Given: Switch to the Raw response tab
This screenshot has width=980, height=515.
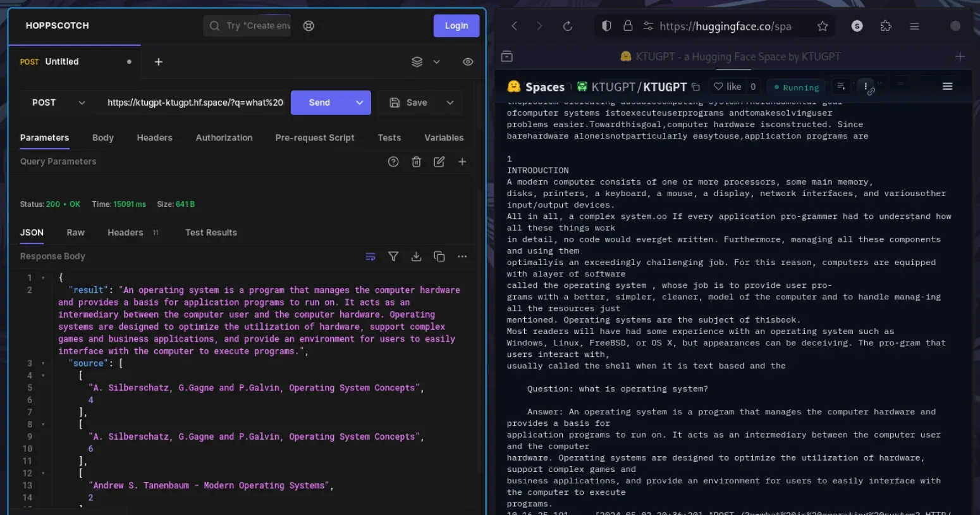Looking at the screenshot, I should 76,232.
